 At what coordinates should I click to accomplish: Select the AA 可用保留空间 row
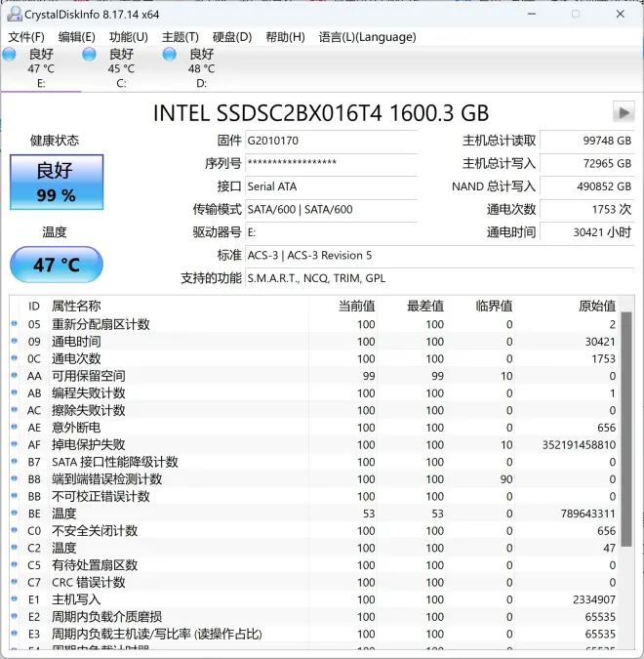point(314,376)
